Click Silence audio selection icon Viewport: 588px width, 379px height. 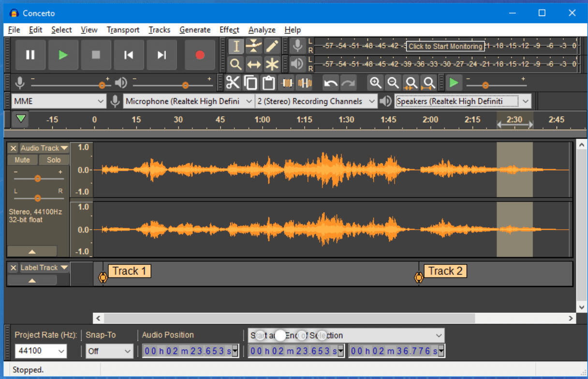pos(305,83)
